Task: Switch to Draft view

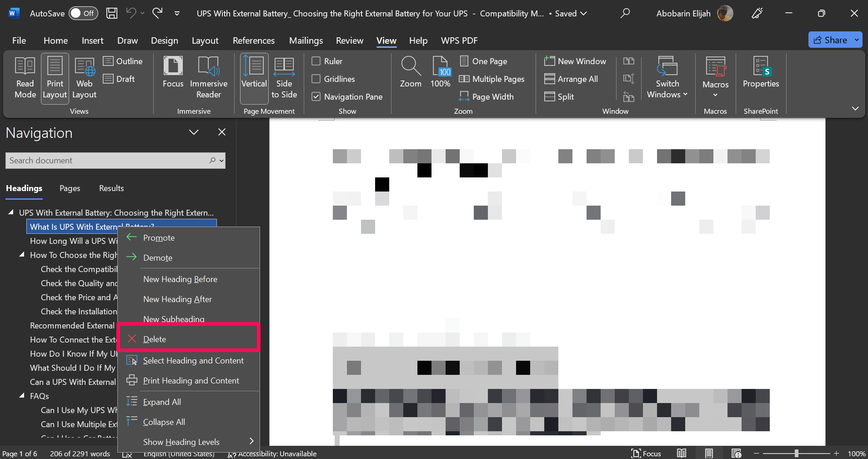Action: [119, 79]
